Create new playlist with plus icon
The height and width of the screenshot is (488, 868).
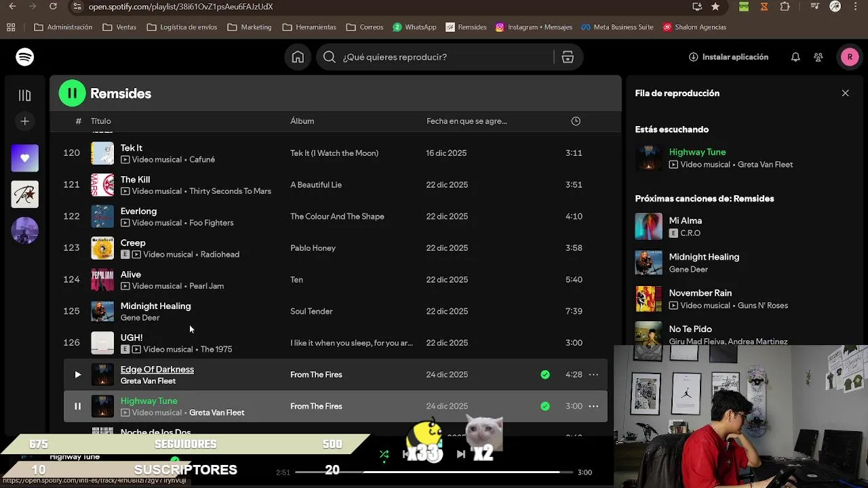coord(25,121)
